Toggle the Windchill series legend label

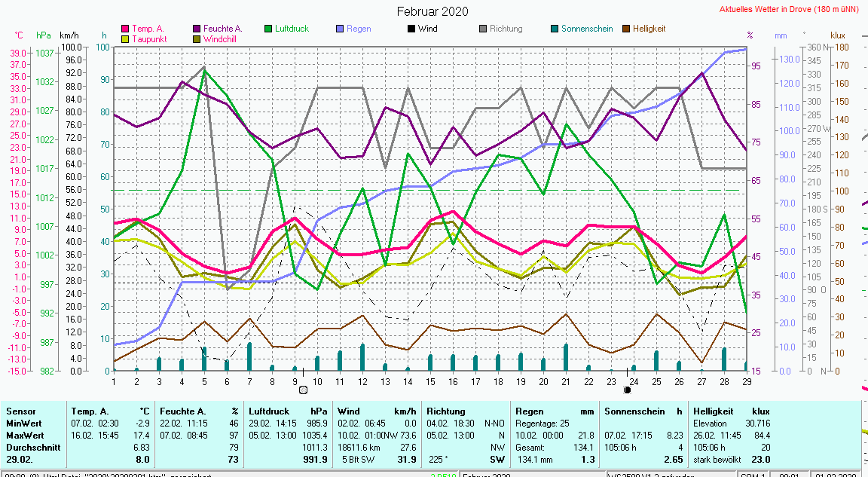pyautogui.click(x=220, y=38)
